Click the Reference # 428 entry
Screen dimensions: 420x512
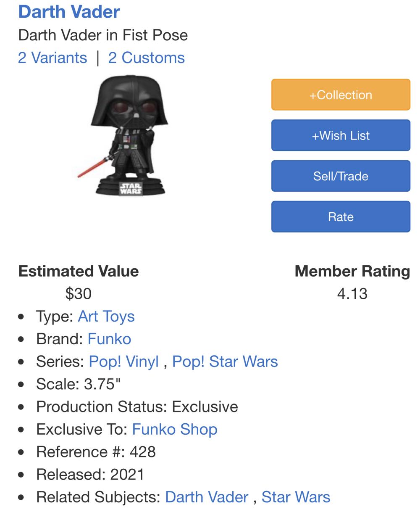point(97,452)
